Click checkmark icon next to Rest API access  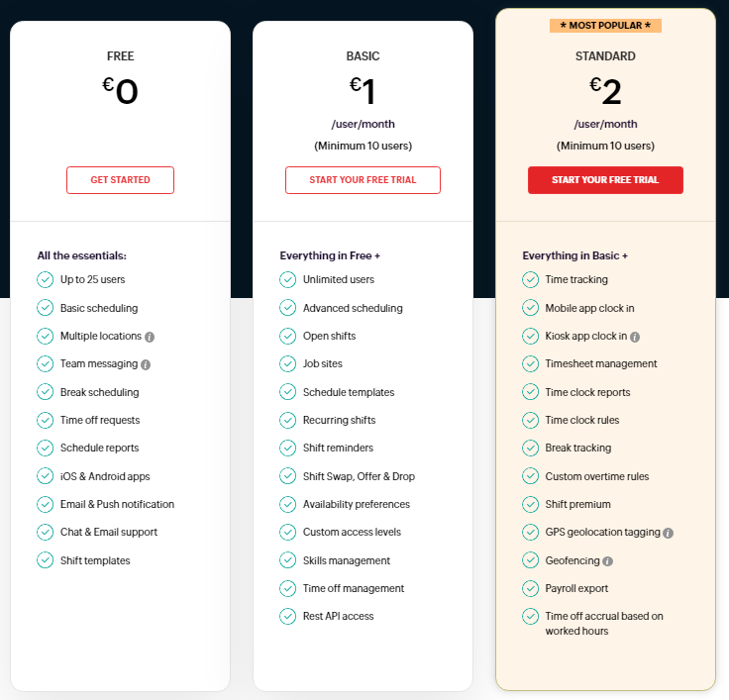[287, 617]
